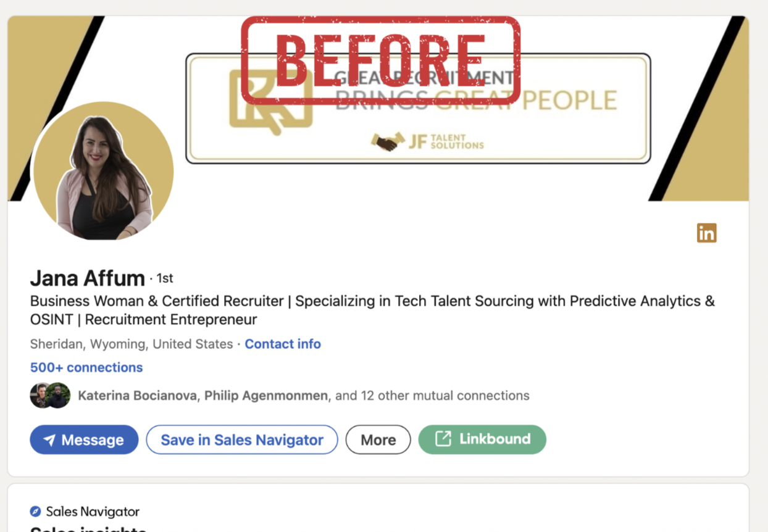This screenshot has width=768, height=532.
Task: Open Philip Agenmonmen mutual connection
Action: (x=265, y=396)
